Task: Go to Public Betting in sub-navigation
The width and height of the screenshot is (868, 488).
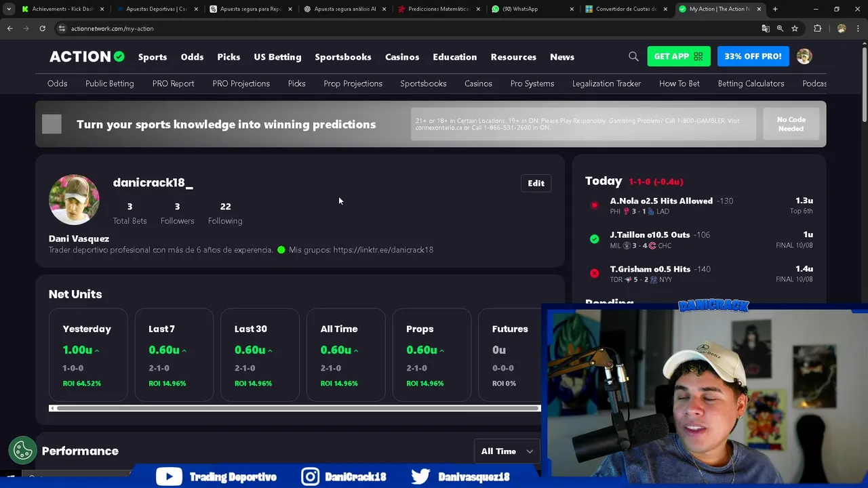Action: (110, 83)
